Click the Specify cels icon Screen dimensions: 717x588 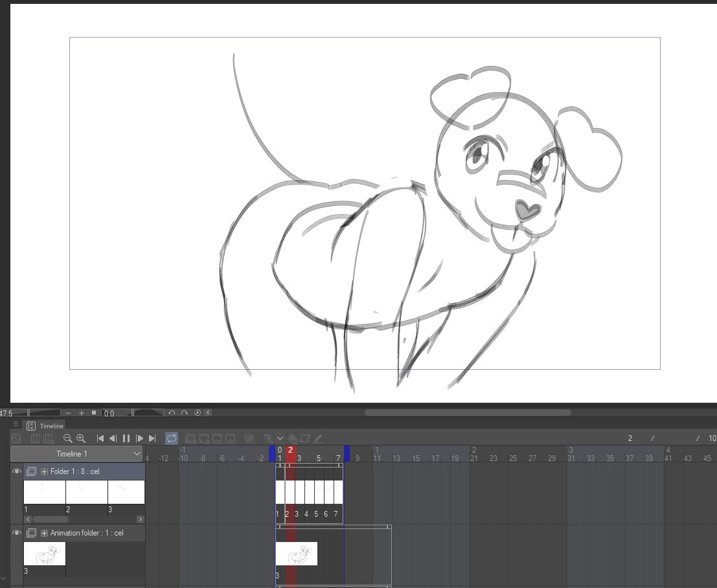217,438
